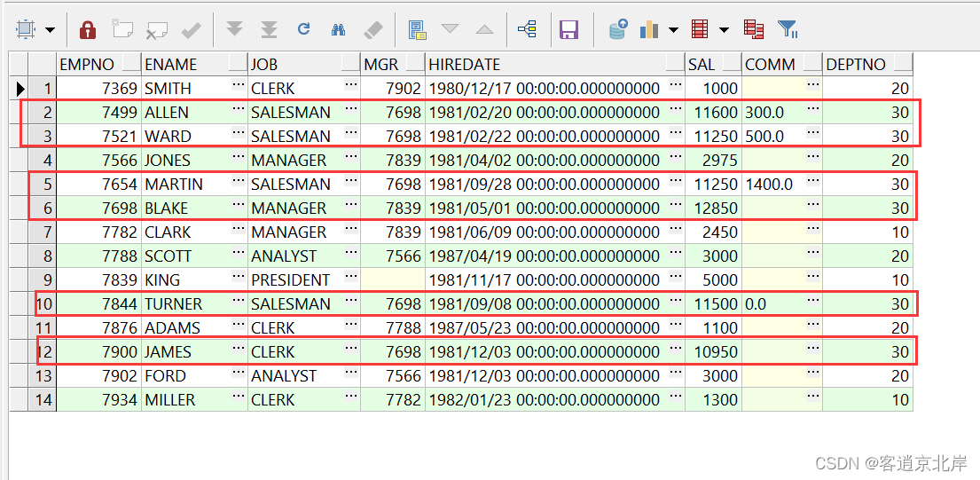Click the bar chart icon

(650, 29)
